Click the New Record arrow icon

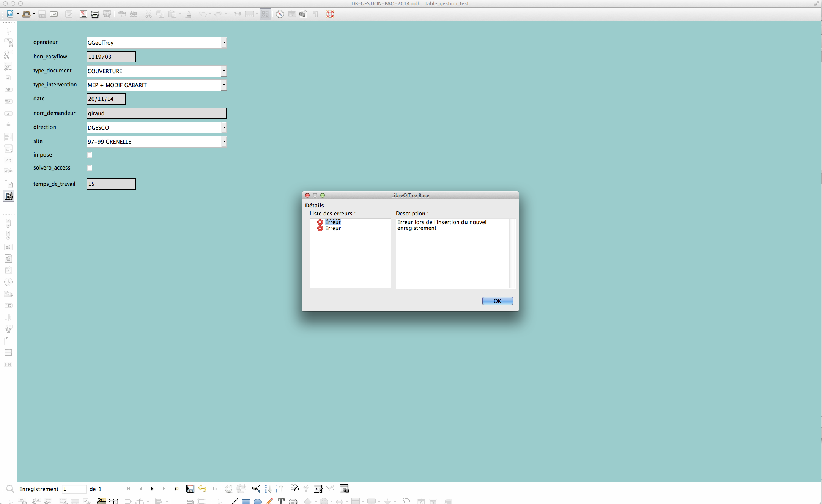tap(176, 489)
